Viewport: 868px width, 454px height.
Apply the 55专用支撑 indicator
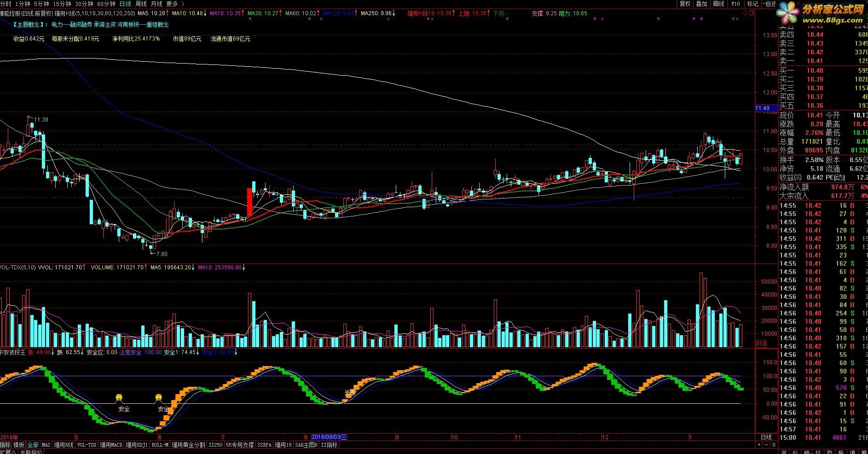[240, 445]
